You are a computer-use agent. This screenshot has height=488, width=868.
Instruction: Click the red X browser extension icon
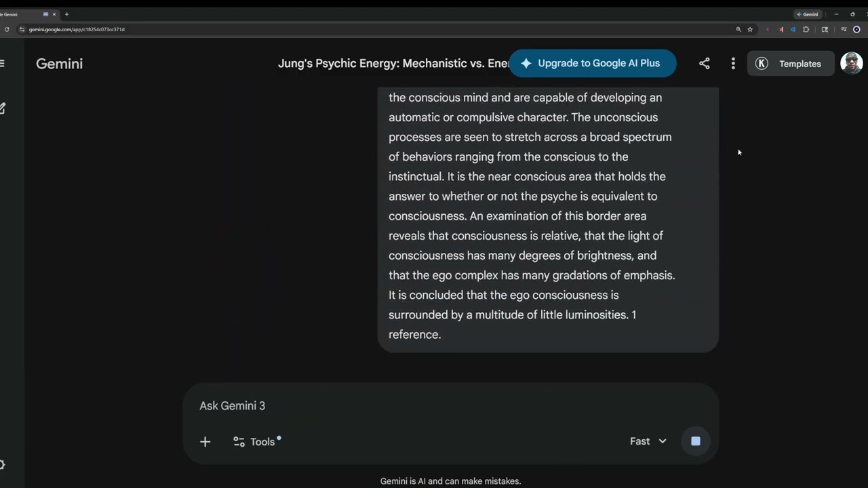(x=768, y=29)
